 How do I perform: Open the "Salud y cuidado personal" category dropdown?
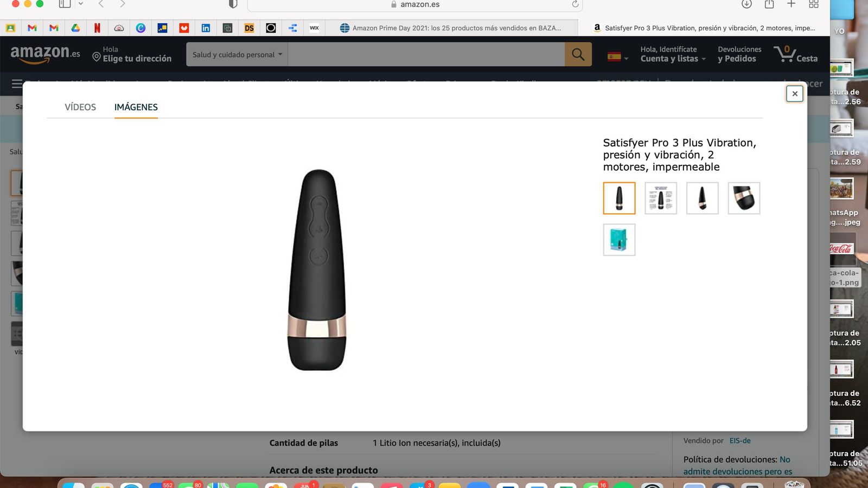237,54
